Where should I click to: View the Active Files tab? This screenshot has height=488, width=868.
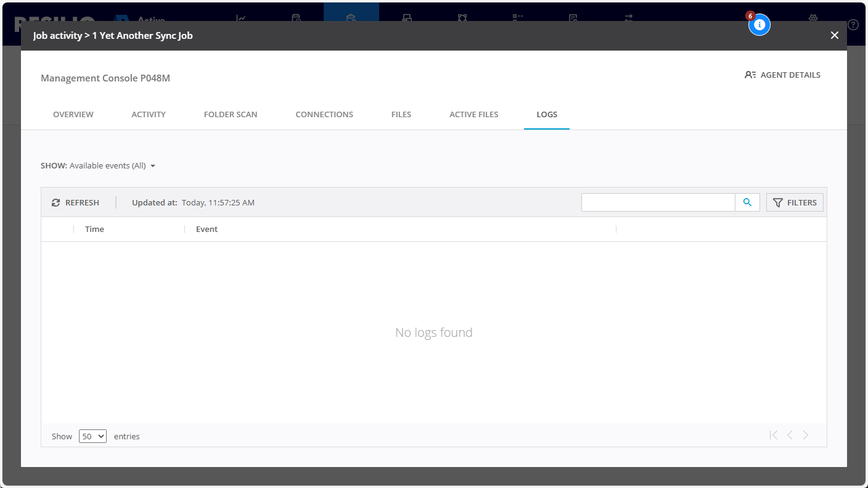[473, 114]
